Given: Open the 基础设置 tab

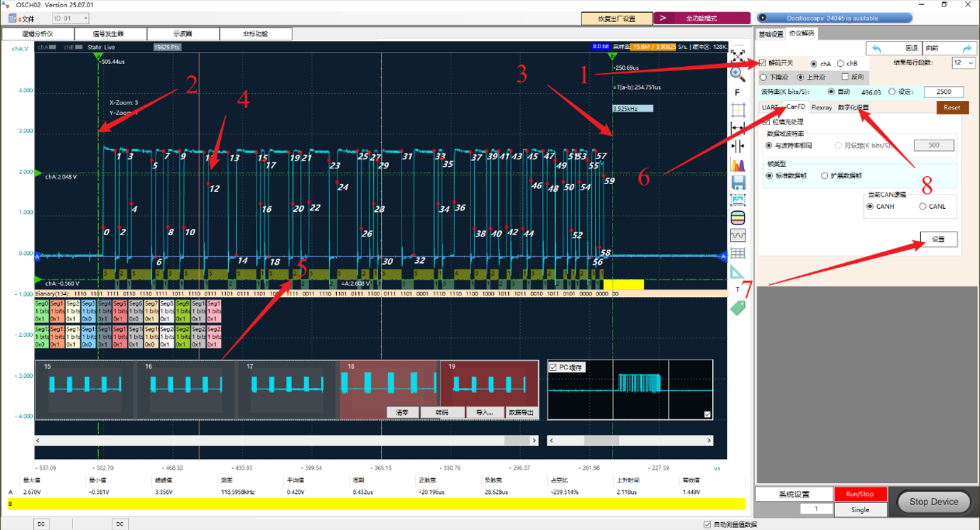Looking at the screenshot, I should [x=770, y=33].
